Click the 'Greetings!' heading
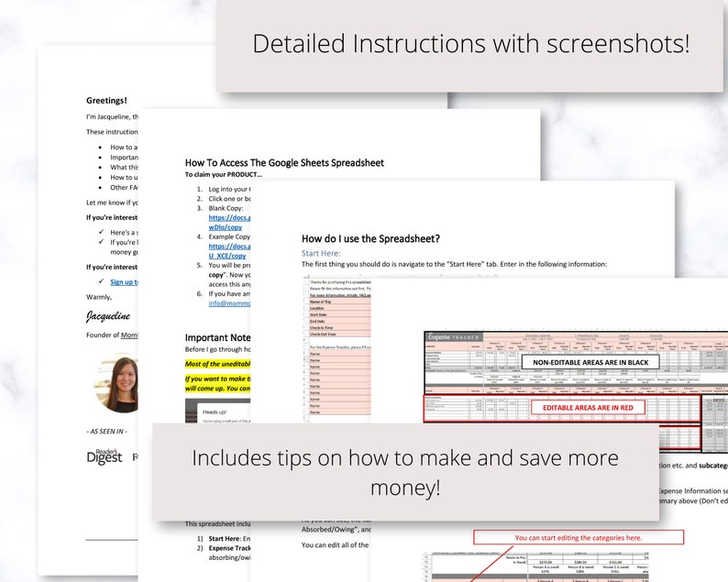Image resolution: width=728 pixels, height=582 pixels. [x=106, y=101]
